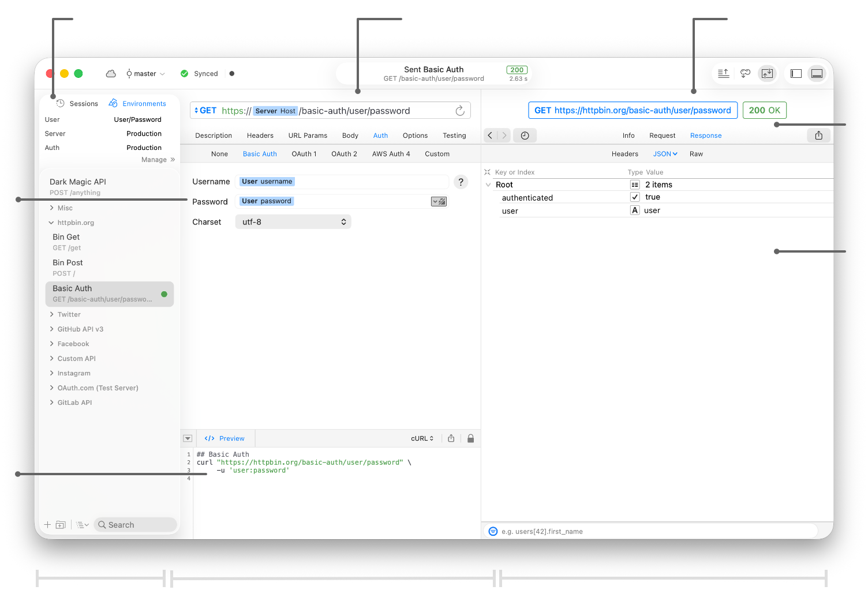Open the Body tab
The height and width of the screenshot is (609, 868).
click(350, 136)
